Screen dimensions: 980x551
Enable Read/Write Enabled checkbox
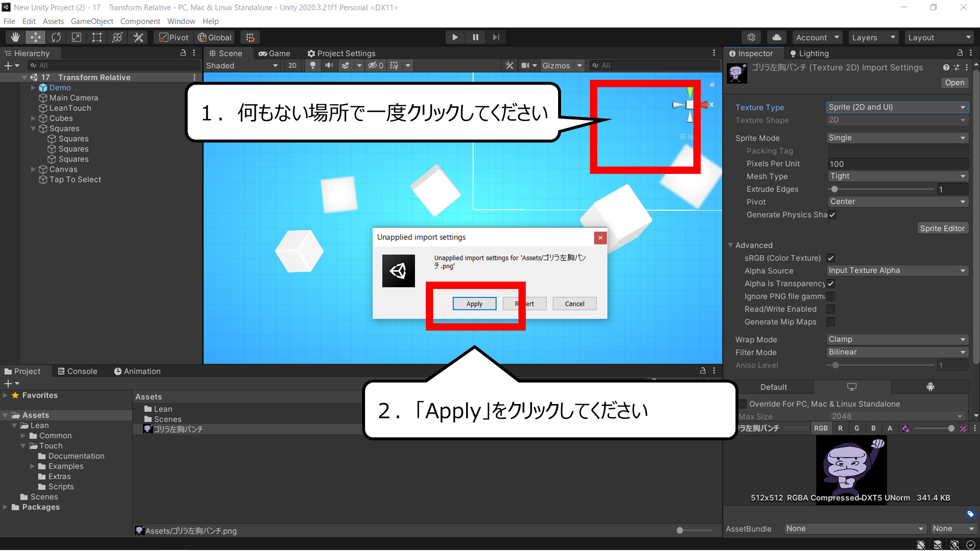pyautogui.click(x=831, y=309)
